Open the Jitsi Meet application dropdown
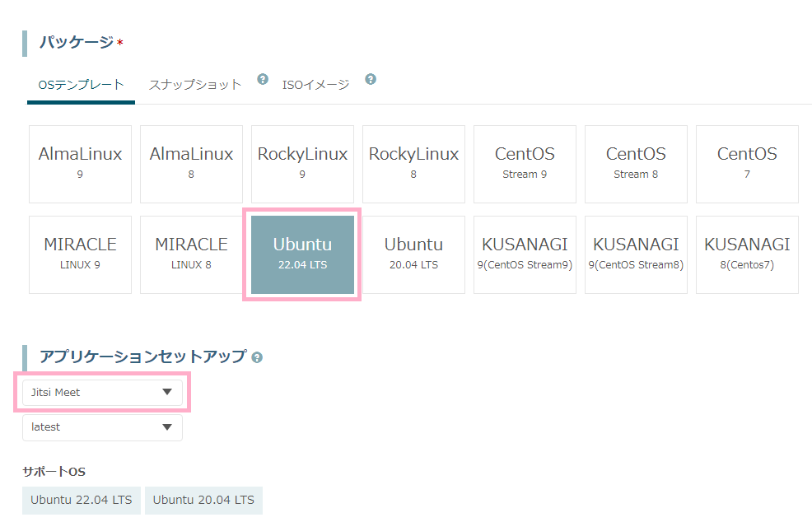 point(102,393)
